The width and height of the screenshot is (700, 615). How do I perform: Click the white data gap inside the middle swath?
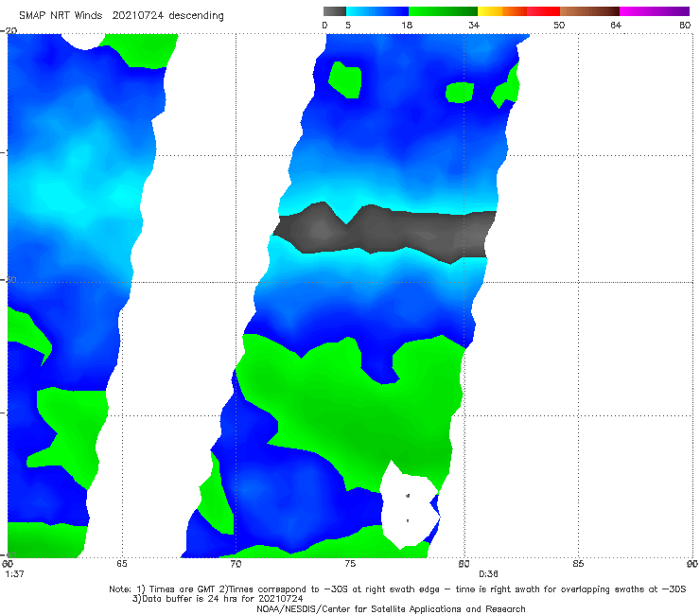(410, 504)
